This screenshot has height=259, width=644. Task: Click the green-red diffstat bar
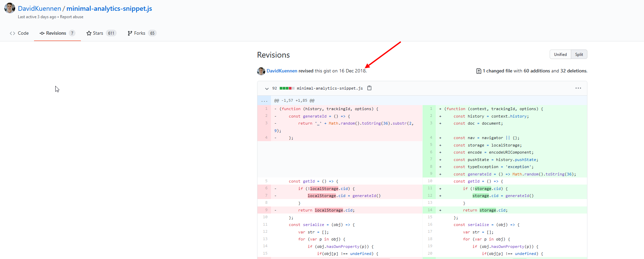point(287,88)
